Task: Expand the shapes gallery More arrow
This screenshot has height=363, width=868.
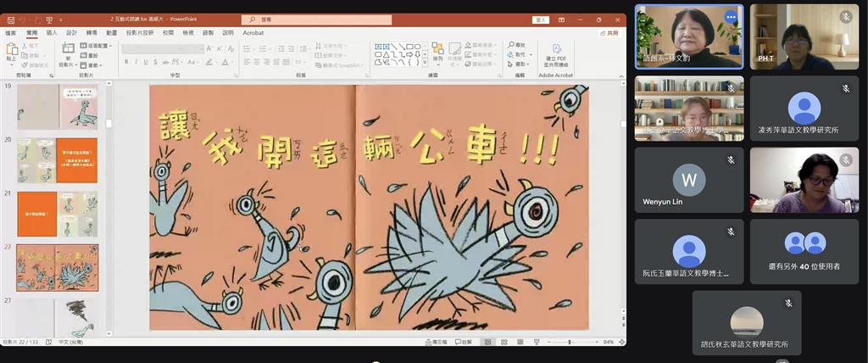Action: pos(426,62)
